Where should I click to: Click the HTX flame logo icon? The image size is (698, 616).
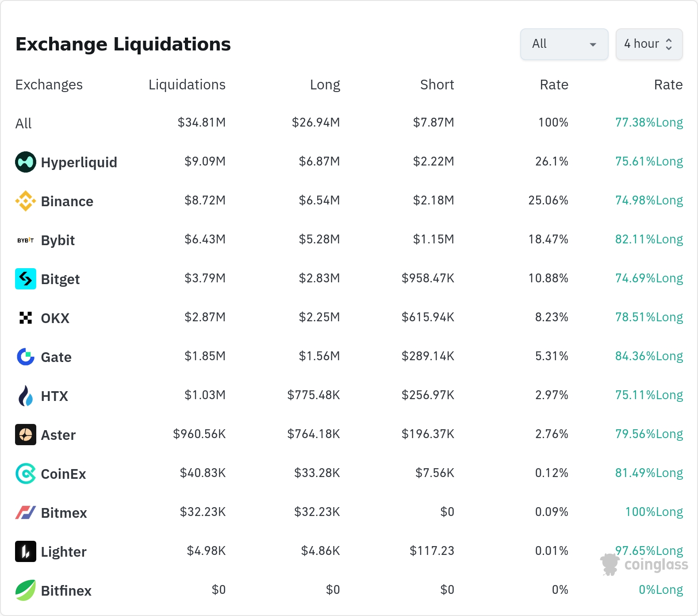[x=26, y=396]
